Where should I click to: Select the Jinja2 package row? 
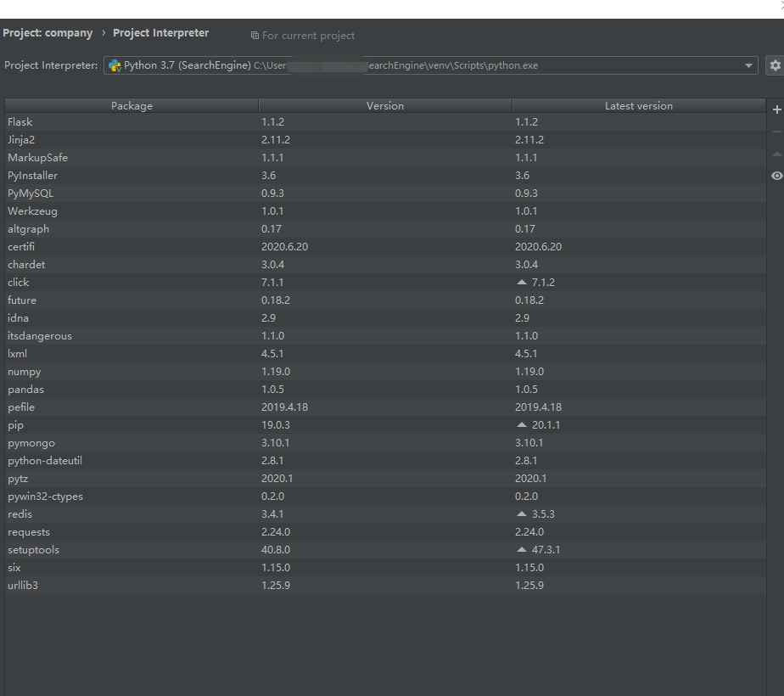click(x=385, y=140)
